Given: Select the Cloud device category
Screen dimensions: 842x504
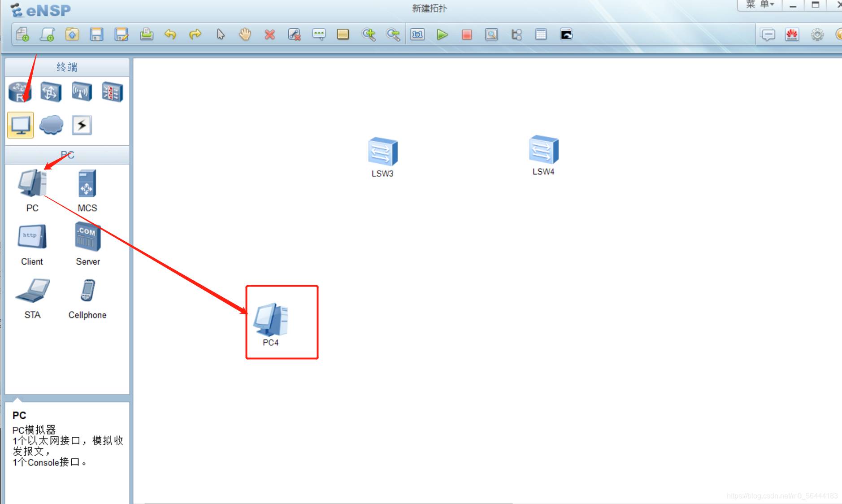Looking at the screenshot, I should pos(51,125).
